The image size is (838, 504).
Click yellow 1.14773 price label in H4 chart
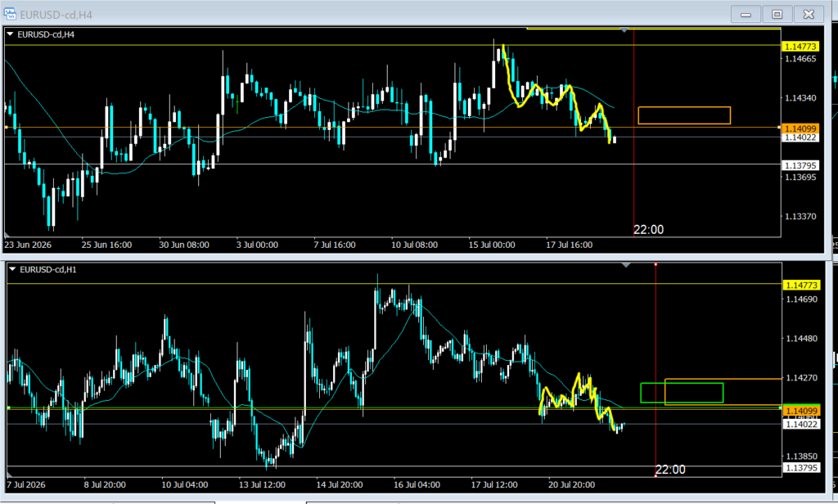800,47
